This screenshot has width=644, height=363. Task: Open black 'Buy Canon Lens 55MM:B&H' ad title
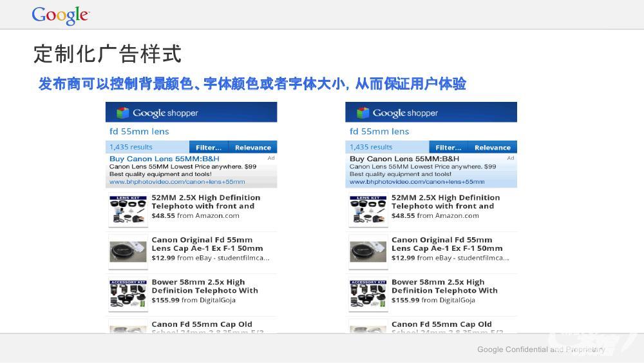click(x=404, y=159)
